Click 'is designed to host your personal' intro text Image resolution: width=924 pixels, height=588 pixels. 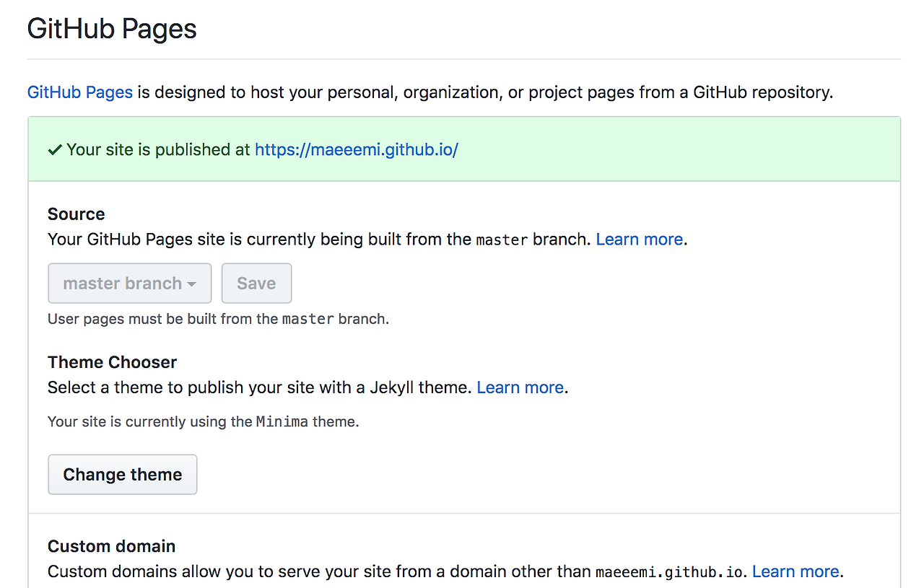tap(484, 92)
